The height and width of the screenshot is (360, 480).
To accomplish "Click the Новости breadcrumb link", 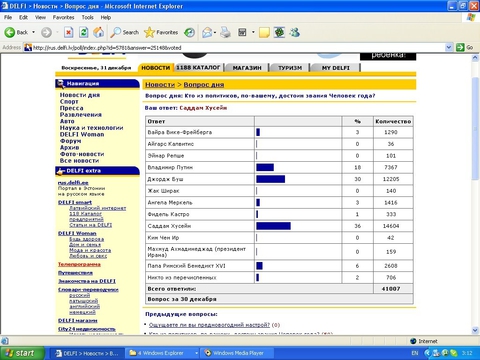I will click(x=160, y=85).
